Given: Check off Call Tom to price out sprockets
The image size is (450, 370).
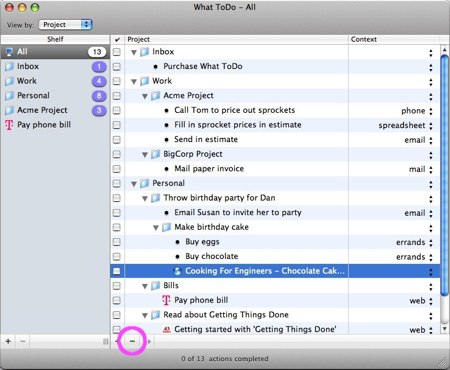Looking at the screenshot, I should click(117, 110).
